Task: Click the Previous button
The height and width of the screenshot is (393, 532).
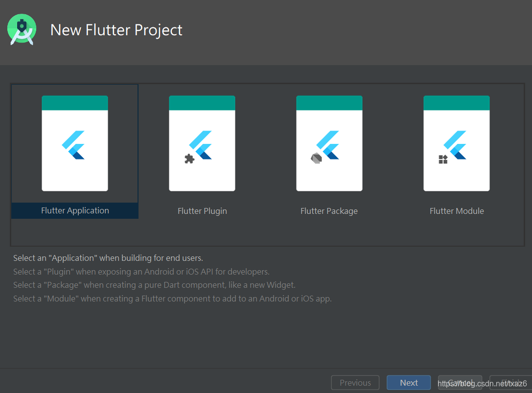Action: point(355,383)
